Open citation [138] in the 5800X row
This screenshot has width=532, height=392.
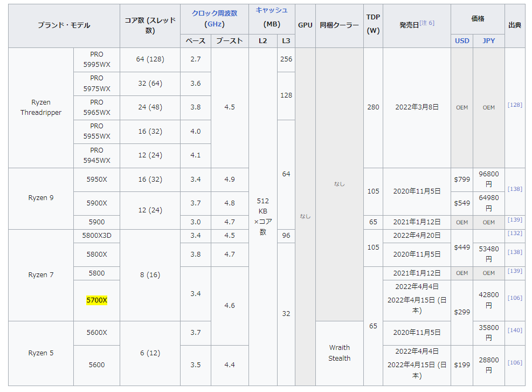tap(515, 252)
